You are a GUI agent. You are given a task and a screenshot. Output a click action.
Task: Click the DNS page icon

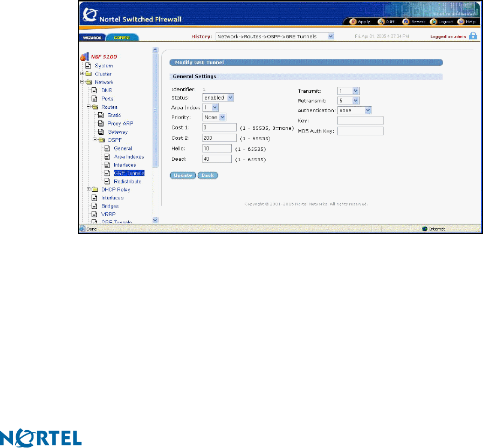[94, 90]
